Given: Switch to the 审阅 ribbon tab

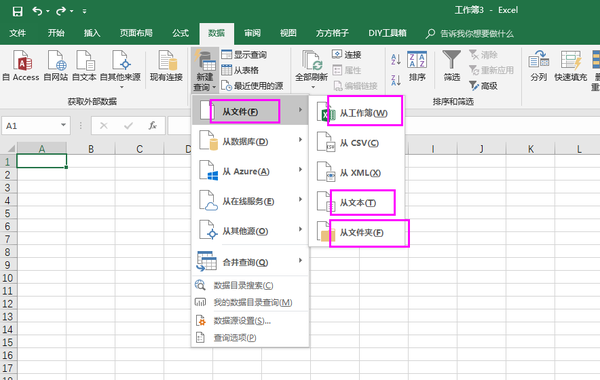Looking at the screenshot, I should pos(252,33).
